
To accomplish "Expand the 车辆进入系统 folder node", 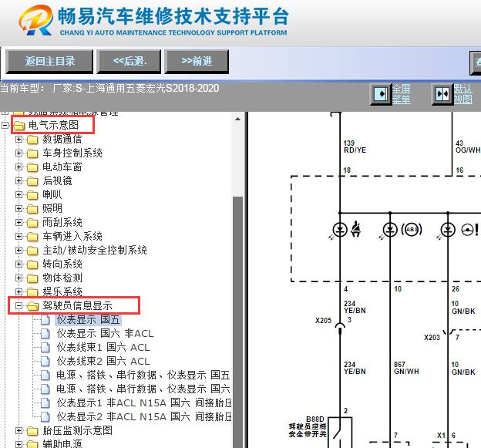I will pos(18,236).
